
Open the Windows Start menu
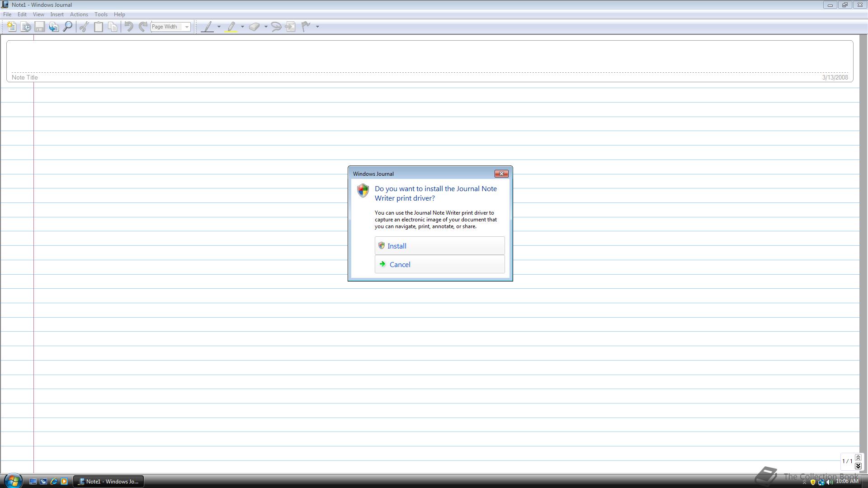13,481
